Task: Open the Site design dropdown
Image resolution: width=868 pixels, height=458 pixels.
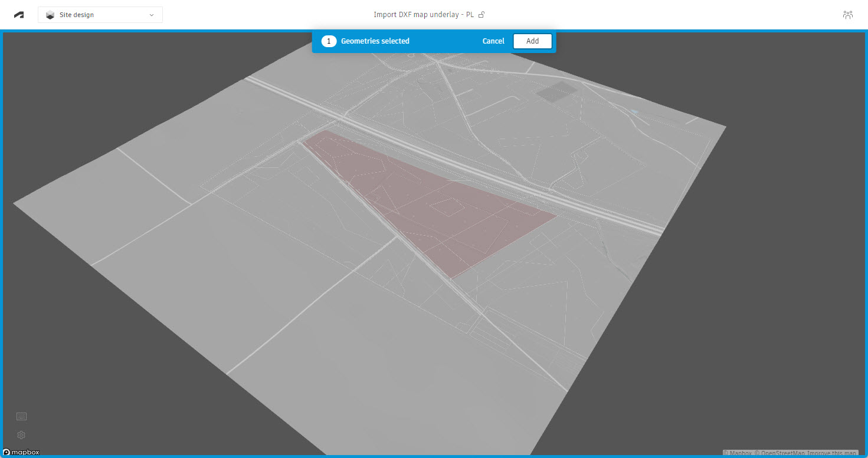Action: click(100, 15)
